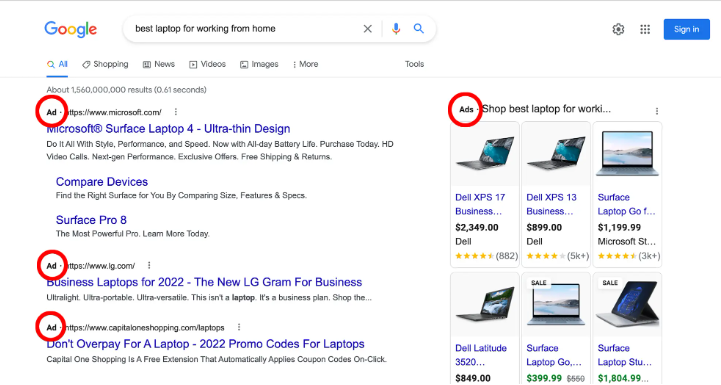
Task: Open three-dot menu for shopping ads panel
Action: click(657, 111)
